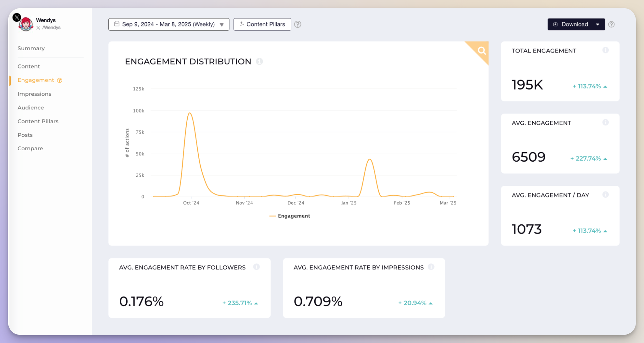Go to the Posts section
The height and width of the screenshot is (343, 644).
tap(25, 135)
